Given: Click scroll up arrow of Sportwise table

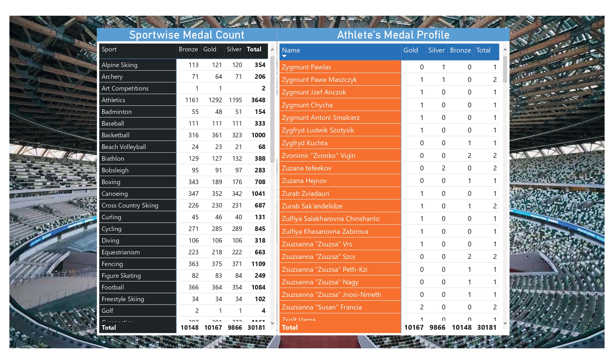Looking at the screenshot, I should (x=272, y=50).
